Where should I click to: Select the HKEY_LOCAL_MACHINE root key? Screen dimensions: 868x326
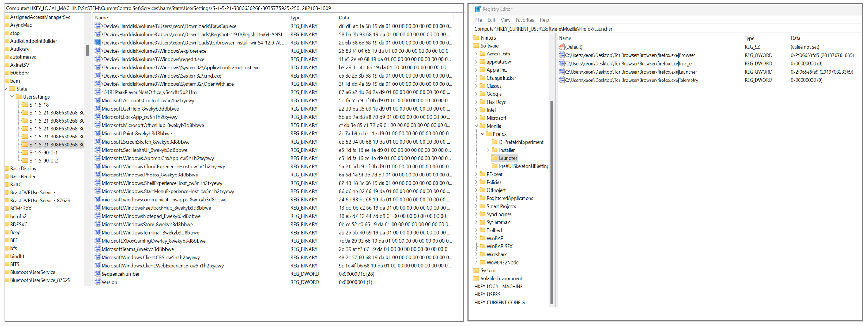tap(498, 286)
